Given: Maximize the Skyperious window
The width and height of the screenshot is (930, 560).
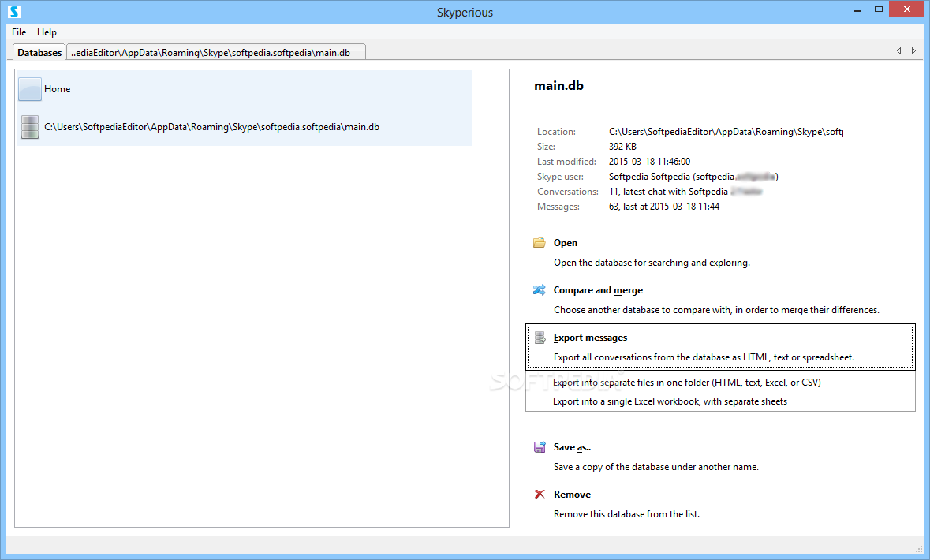Looking at the screenshot, I should pyautogui.click(x=879, y=9).
